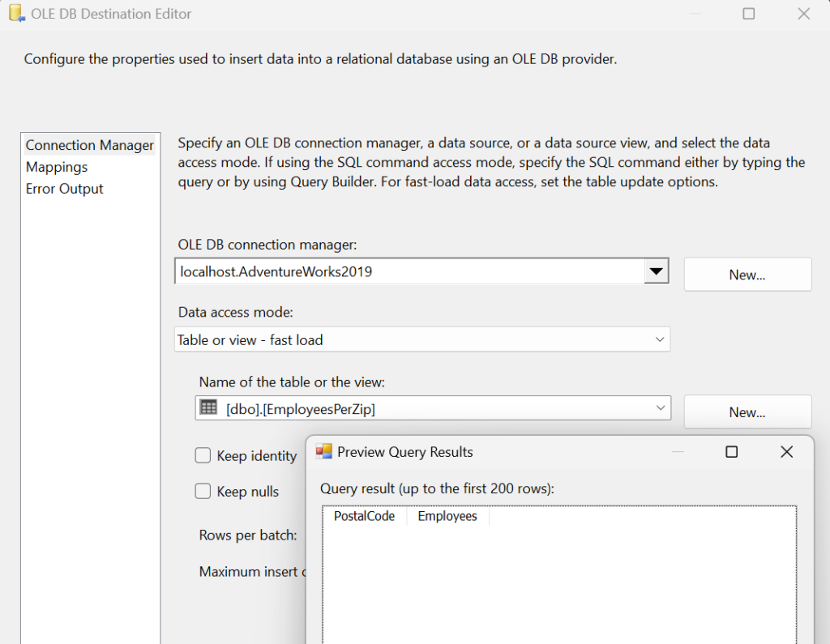830x644 pixels.
Task: Click the Preview Query Results window icon
Action: click(324, 452)
